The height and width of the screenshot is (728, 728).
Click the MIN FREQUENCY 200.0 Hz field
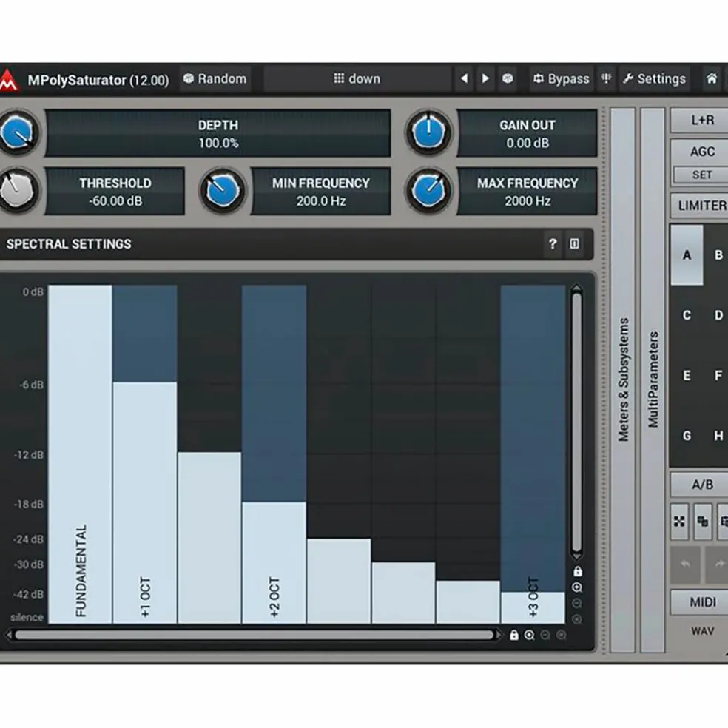[x=321, y=192]
